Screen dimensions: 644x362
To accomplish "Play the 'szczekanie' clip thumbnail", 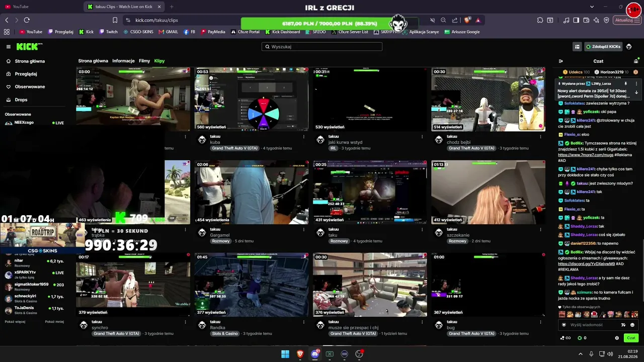I will [489, 193].
